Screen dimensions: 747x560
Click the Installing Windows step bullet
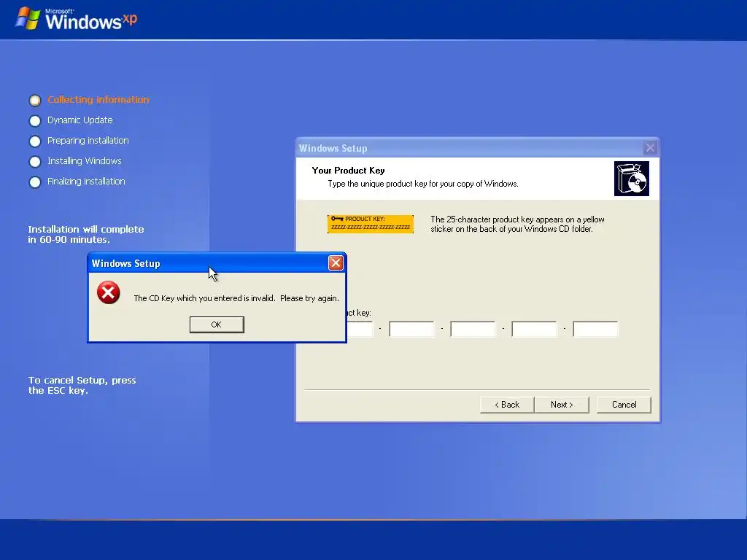click(x=35, y=162)
